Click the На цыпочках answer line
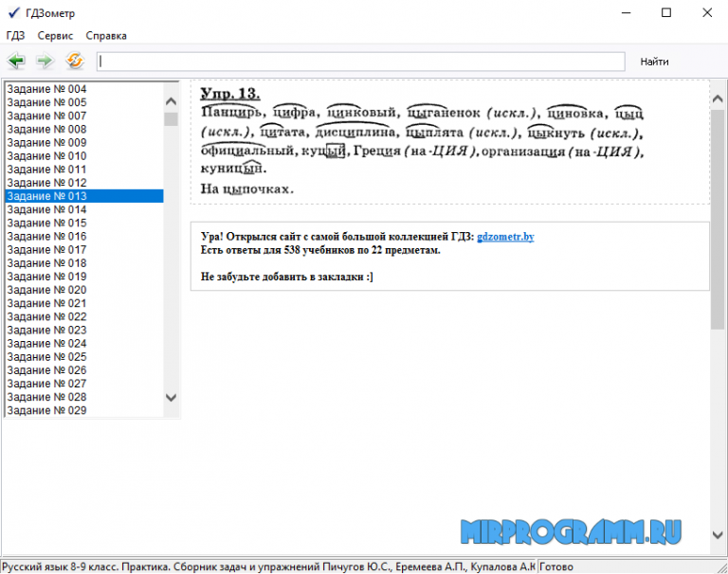Viewport: 728px width, 574px height. pos(247,188)
